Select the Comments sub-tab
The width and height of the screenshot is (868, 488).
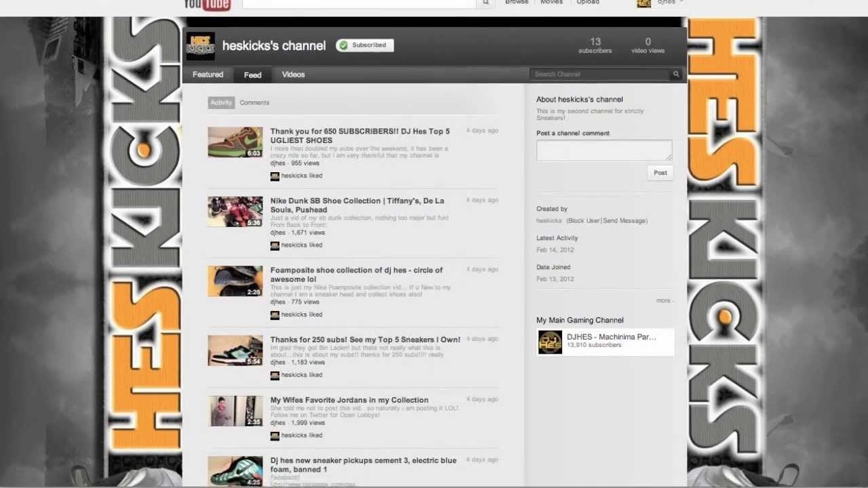(x=254, y=102)
